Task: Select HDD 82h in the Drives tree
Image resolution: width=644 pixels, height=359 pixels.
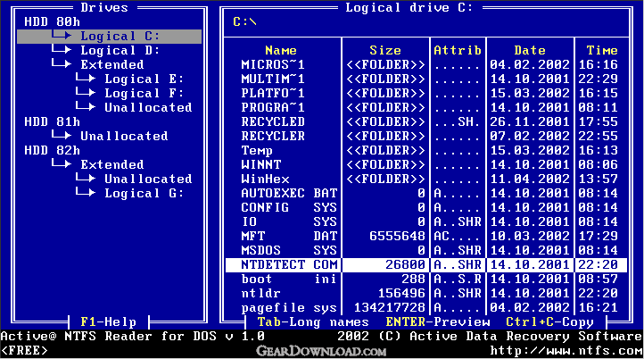Action: 52,150
